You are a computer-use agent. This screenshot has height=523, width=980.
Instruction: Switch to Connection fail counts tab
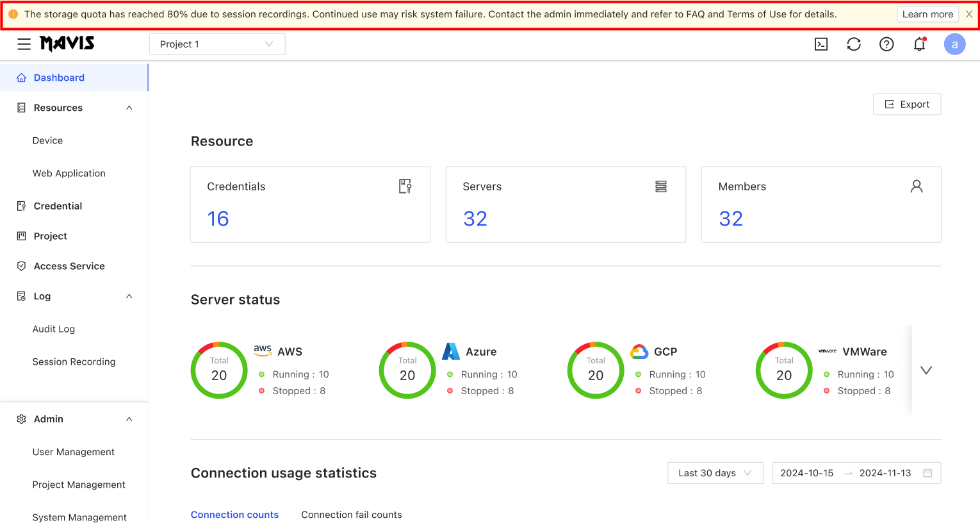(x=351, y=515)
